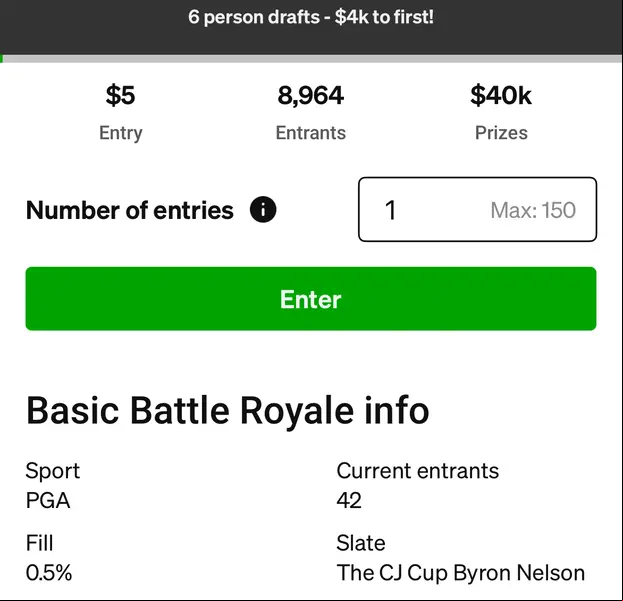The width and height of the screenshot is (623, 601).
Task: Click the green Enter button
Action: [x=311, y=299]
